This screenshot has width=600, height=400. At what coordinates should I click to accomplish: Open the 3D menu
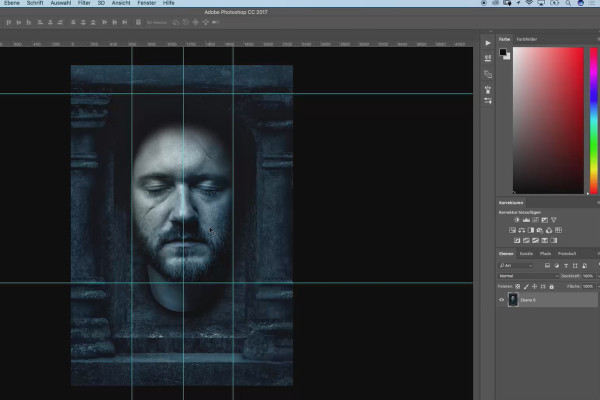tap(101, 3)
